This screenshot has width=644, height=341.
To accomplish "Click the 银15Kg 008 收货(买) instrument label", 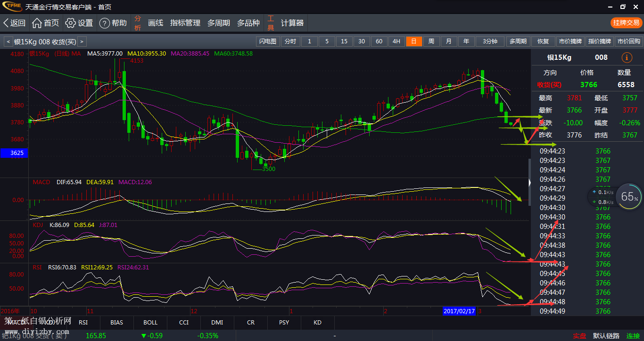I will [x=45, y=41].
